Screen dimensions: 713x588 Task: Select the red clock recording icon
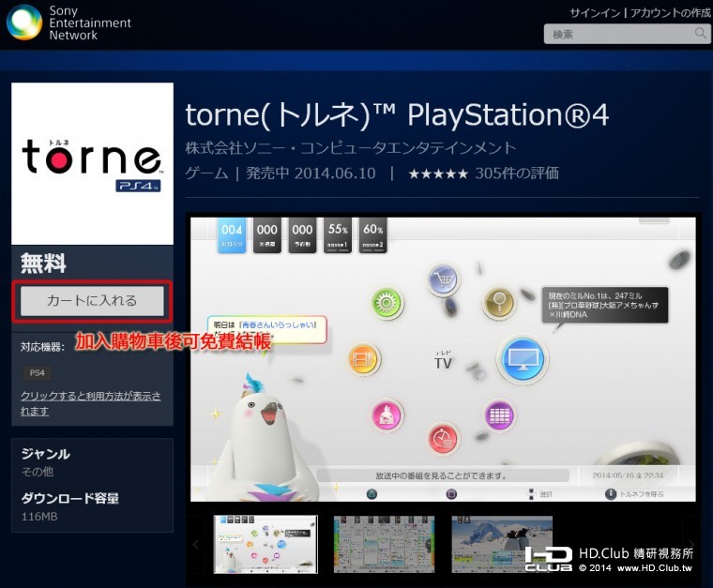pos(443,439)
